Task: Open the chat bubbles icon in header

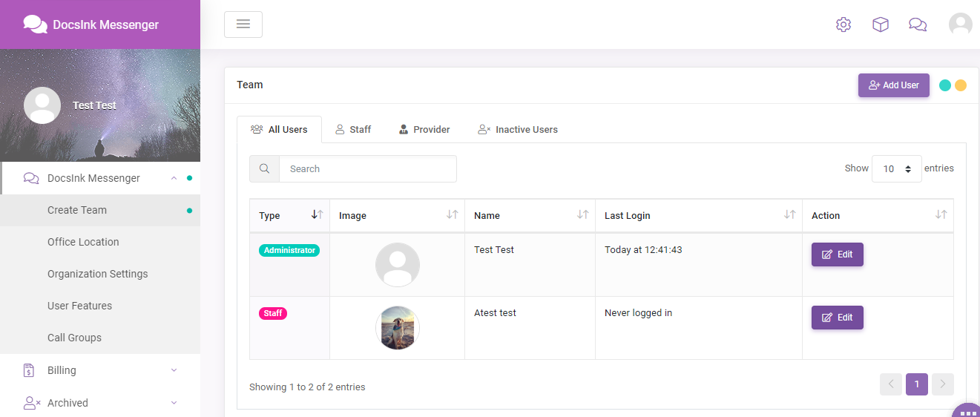Action: (x=918, y=24)
